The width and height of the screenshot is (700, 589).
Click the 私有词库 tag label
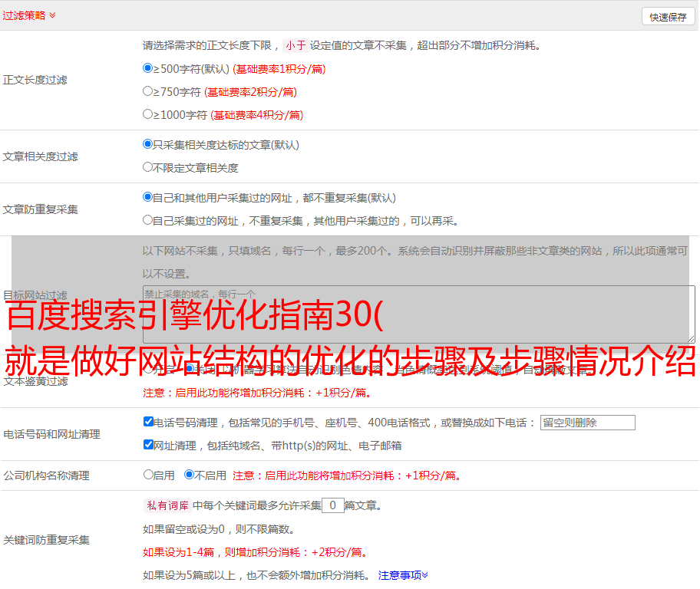[166, 505]
